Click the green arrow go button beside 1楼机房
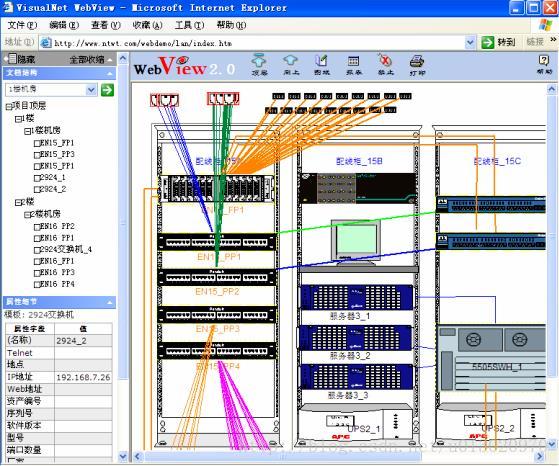This screenshot has width=559, height=466. coord(107,89)
